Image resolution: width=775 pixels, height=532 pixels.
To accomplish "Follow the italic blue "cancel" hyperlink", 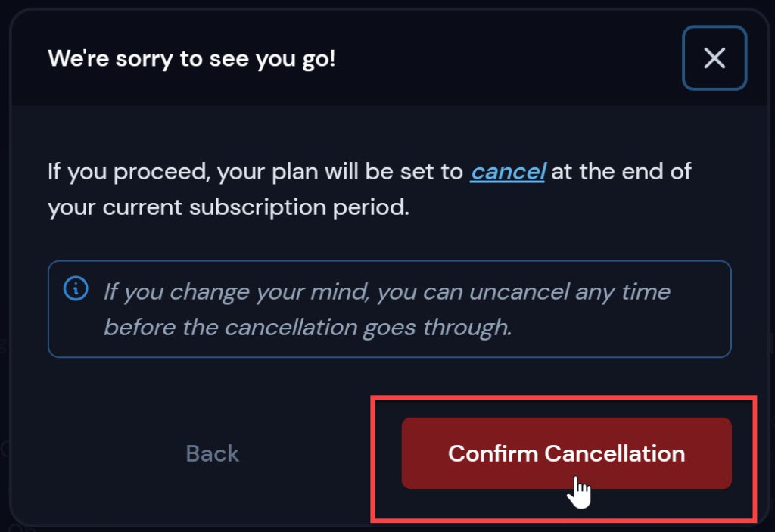I will pos(507,171).
